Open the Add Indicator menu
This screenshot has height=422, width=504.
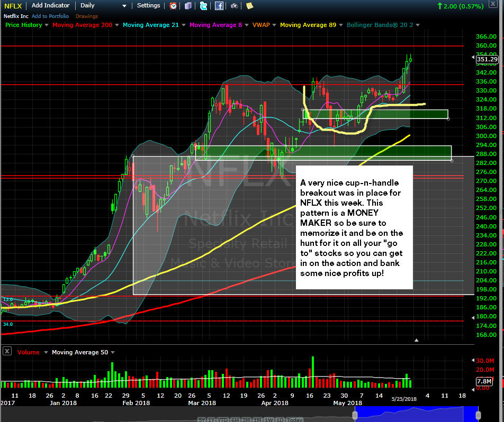(50, 5)
